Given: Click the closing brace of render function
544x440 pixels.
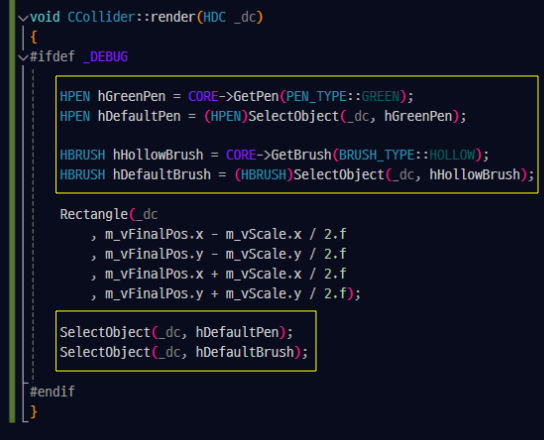Looking at the screenshot, I should point(34,412).
